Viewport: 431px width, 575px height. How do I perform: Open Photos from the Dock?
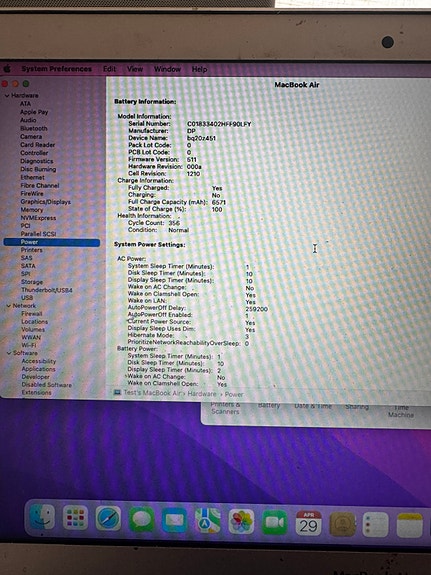(241, 521)
